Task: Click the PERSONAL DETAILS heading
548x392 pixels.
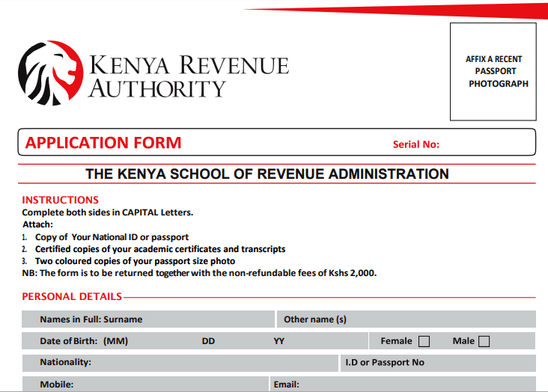Action: coord(72,297)
